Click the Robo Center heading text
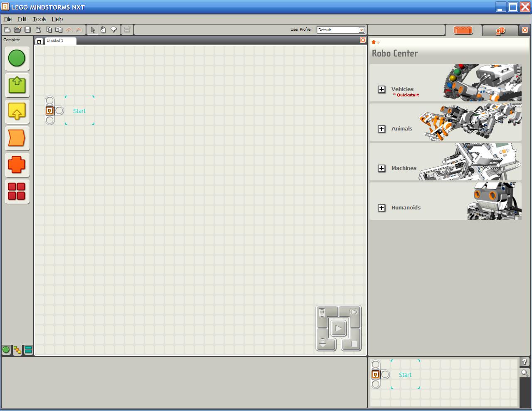 click(x=395, y=53)
